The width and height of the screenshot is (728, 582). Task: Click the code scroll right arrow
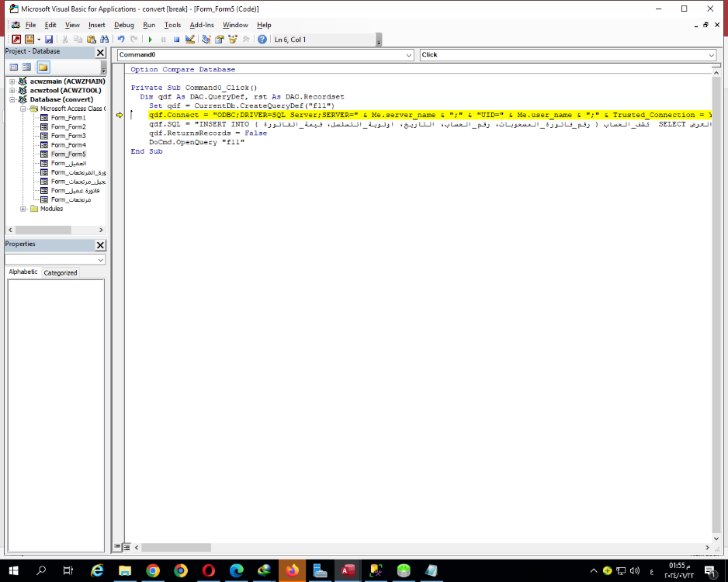coord(707,548)
